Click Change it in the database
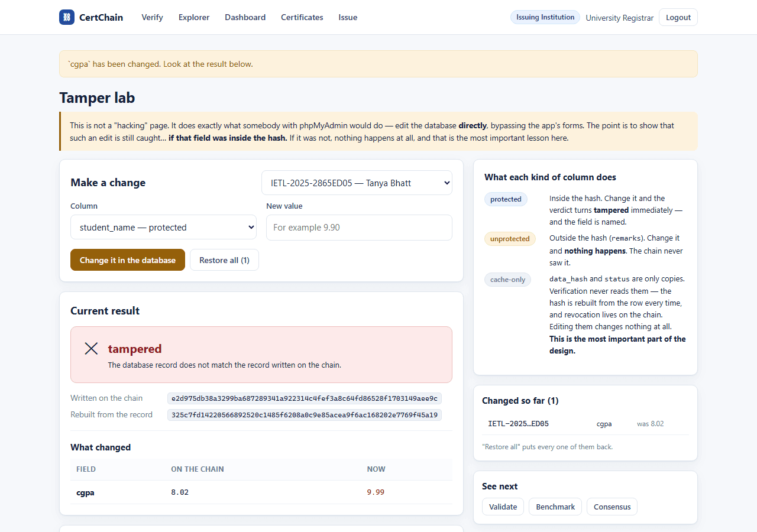 click(128, 260)
